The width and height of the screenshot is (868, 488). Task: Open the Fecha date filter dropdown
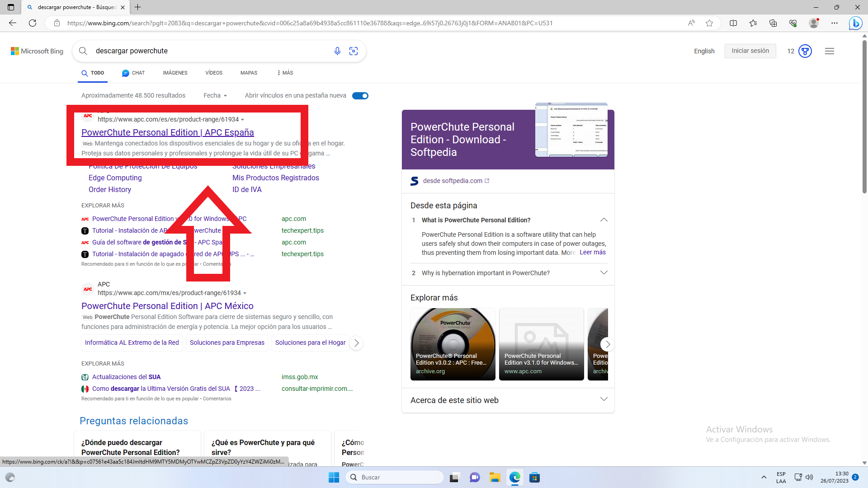point(215,95)
